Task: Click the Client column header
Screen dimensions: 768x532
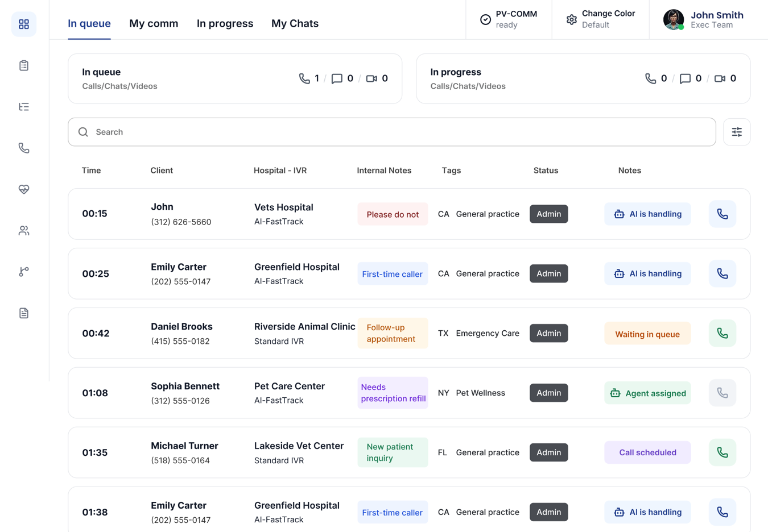Action: (x=162, y=171)
